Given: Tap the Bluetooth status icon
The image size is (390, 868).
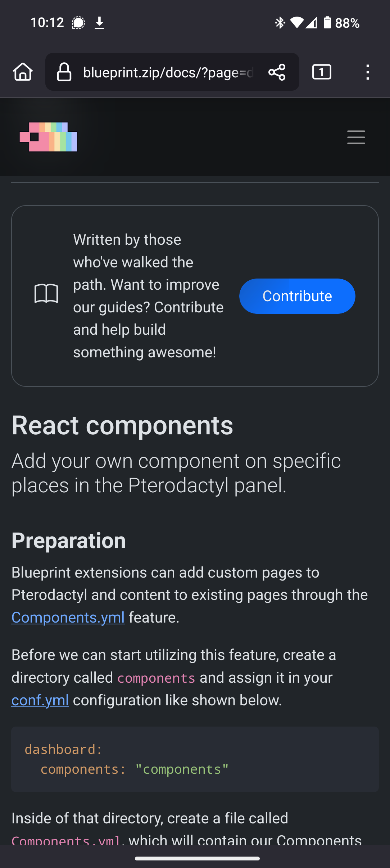Looking at the screenshot, I should (280, 23).
